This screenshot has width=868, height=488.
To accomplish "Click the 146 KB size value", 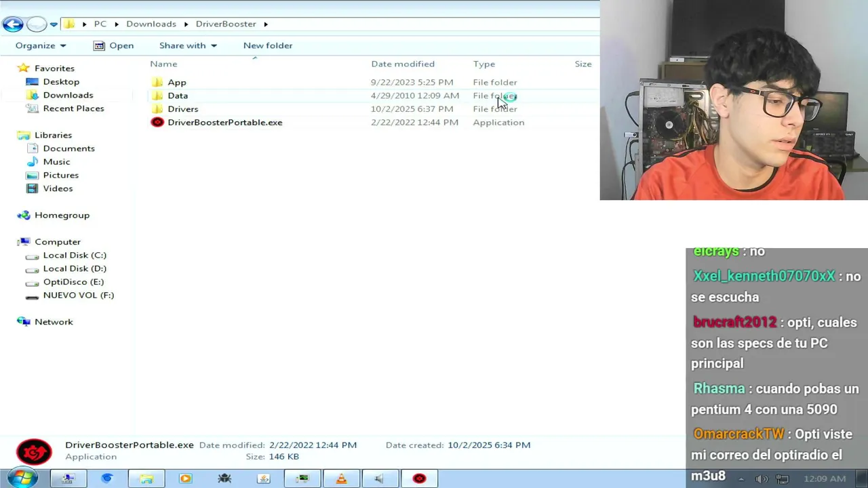I will [283, 457].
